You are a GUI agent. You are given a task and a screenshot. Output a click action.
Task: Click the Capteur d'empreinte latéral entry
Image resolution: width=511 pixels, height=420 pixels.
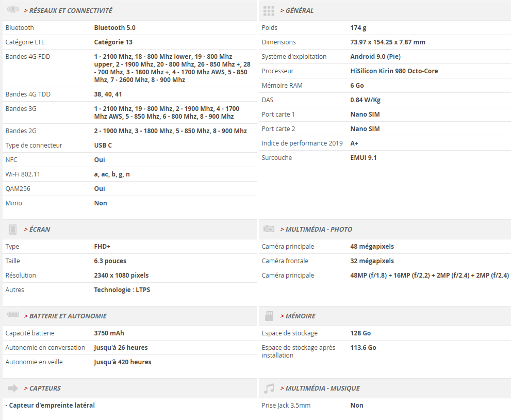(50, 406)
